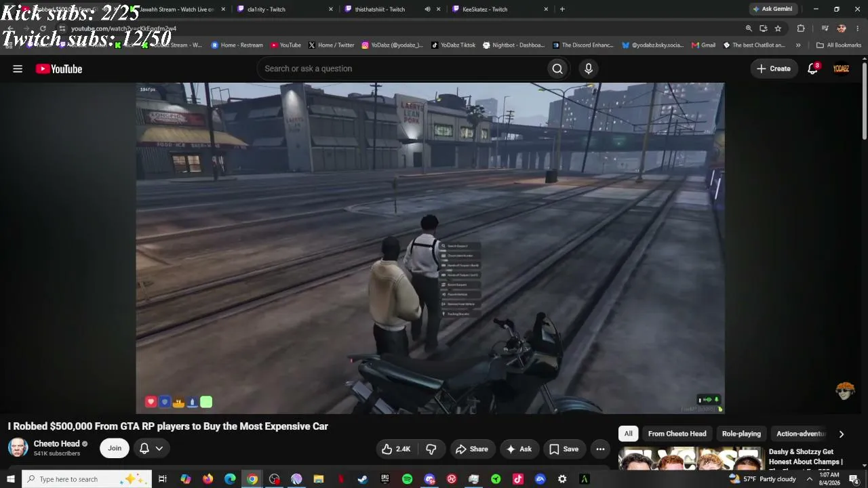Switch to the thisthatshiiit - Twitch tab

393,9
